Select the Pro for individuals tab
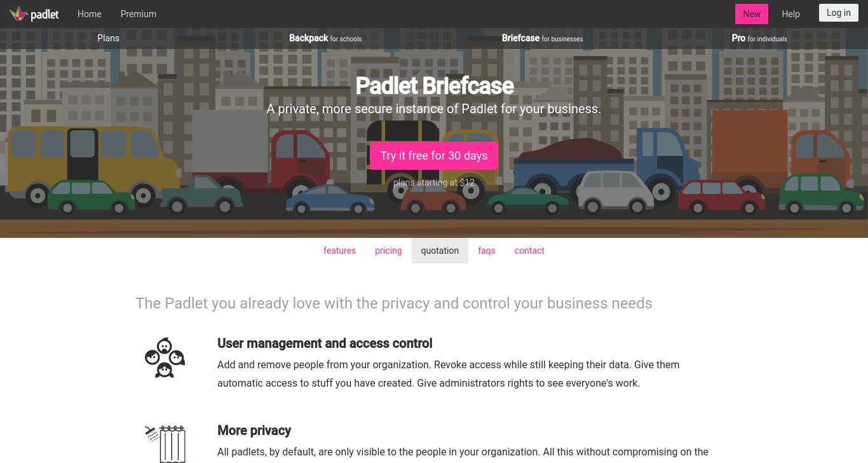This screenshot has height=463, width=868. pyautogui.click(x=759, y=38)
